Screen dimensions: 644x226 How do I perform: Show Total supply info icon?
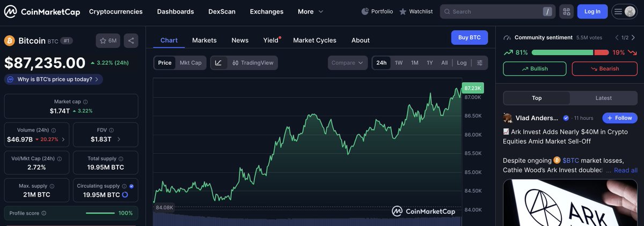tap(121, 158)
